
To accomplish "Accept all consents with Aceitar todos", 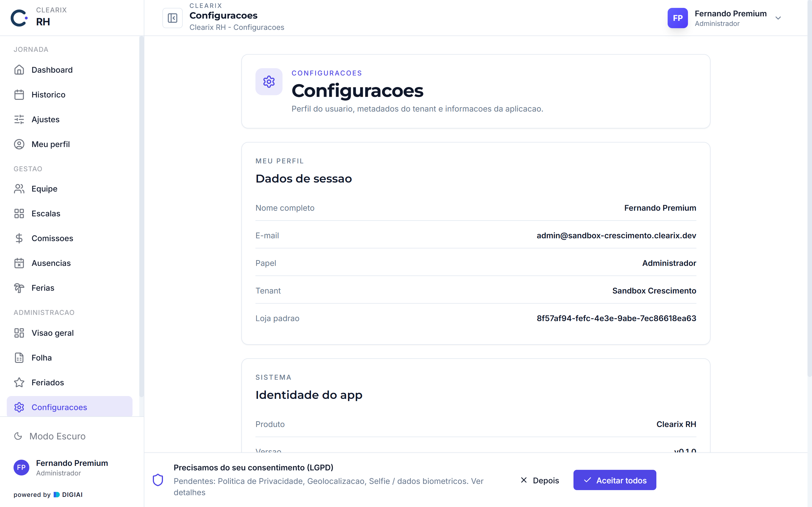I will pyautogui.click(x=615, y=480).
